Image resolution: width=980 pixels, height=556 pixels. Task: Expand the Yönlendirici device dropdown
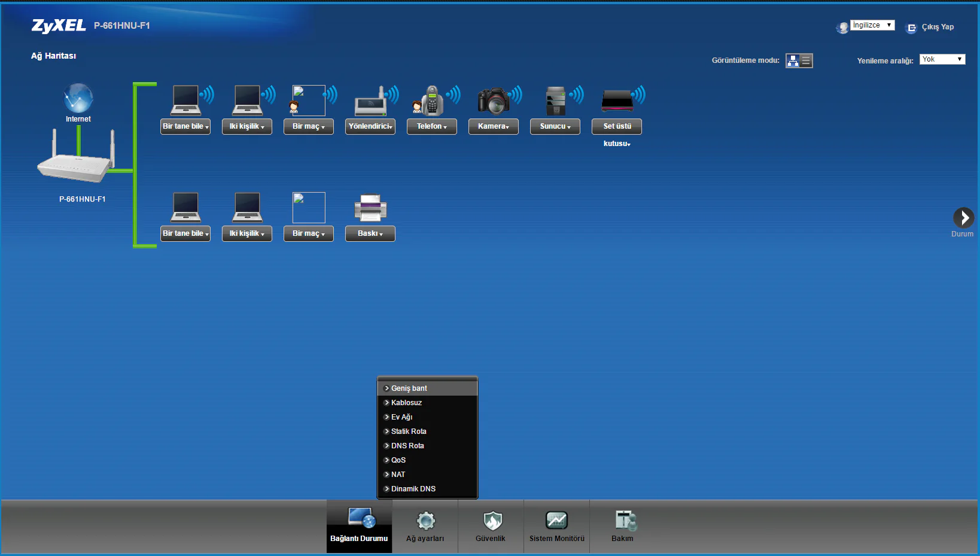370,126
